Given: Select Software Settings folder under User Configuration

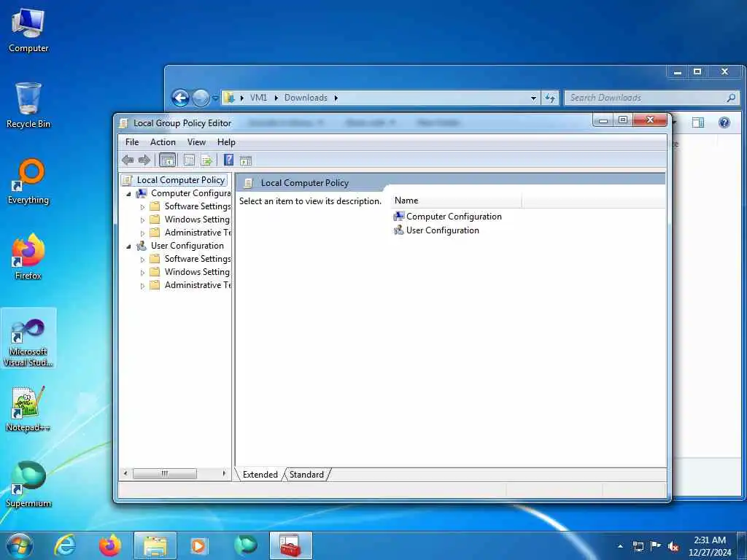Looking at the screenshot, I should (197, 259).
